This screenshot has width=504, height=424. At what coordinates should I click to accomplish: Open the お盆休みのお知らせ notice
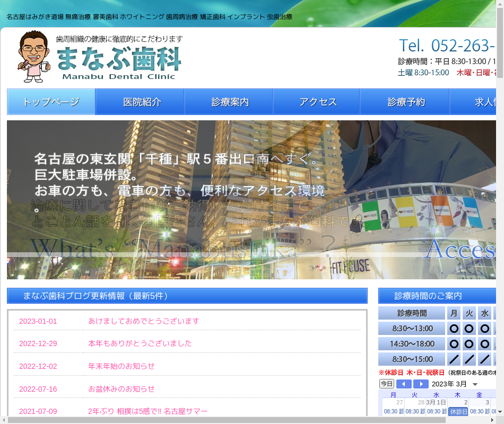click(x=121, y=389)
